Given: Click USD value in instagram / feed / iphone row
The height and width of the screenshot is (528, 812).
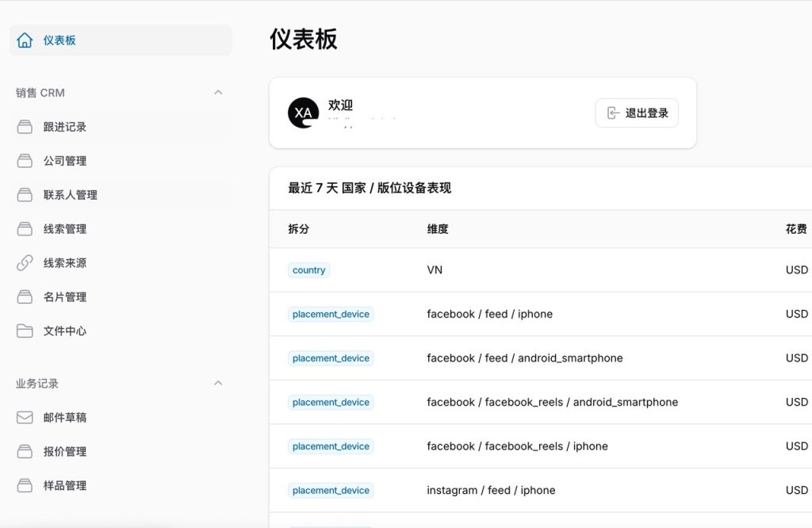Looking at the screenshot, I should (796, 490).
